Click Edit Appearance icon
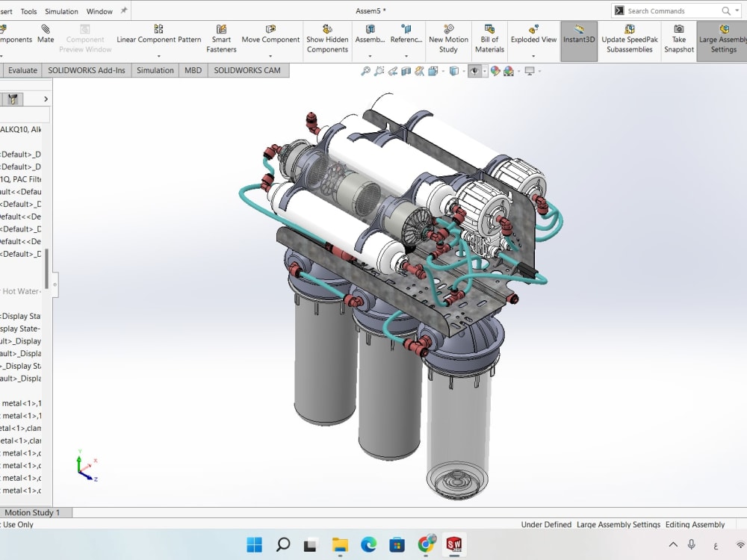Image resolution: width=747 pixels, height=560 pixels. coord(495,71)
